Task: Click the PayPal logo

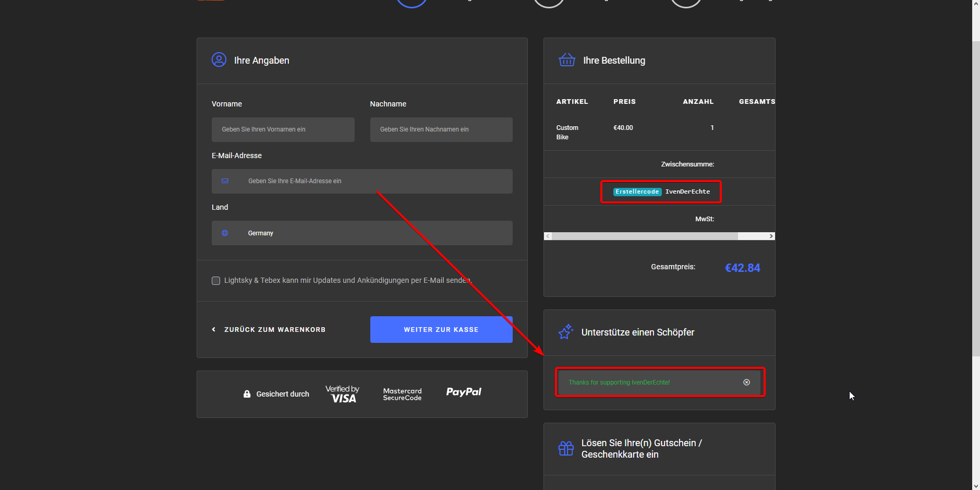Action: pos(463,392)
